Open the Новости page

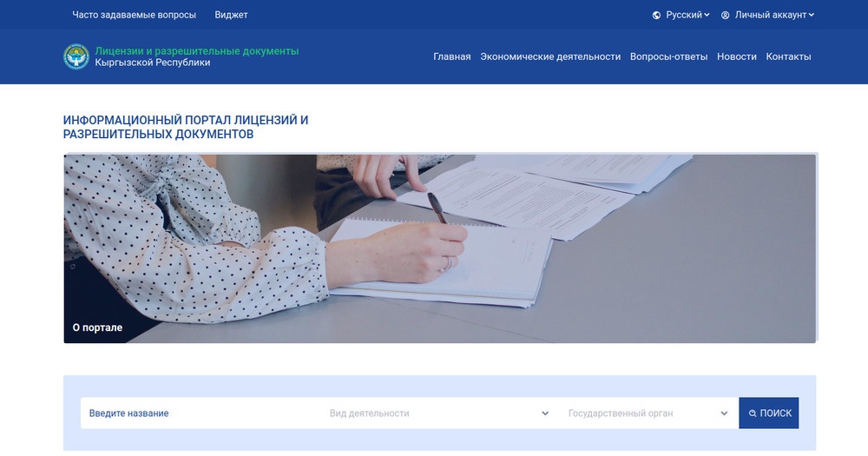[736, 56]
